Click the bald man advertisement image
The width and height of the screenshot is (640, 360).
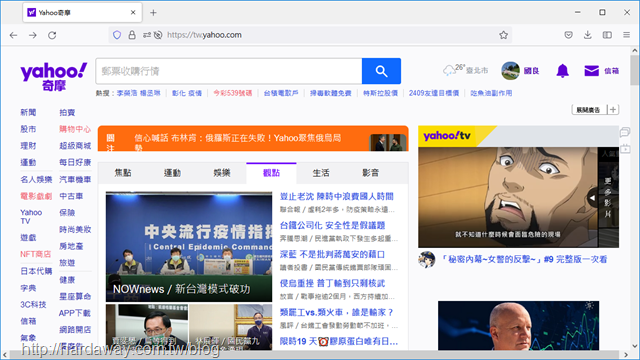tap(518, 326)
